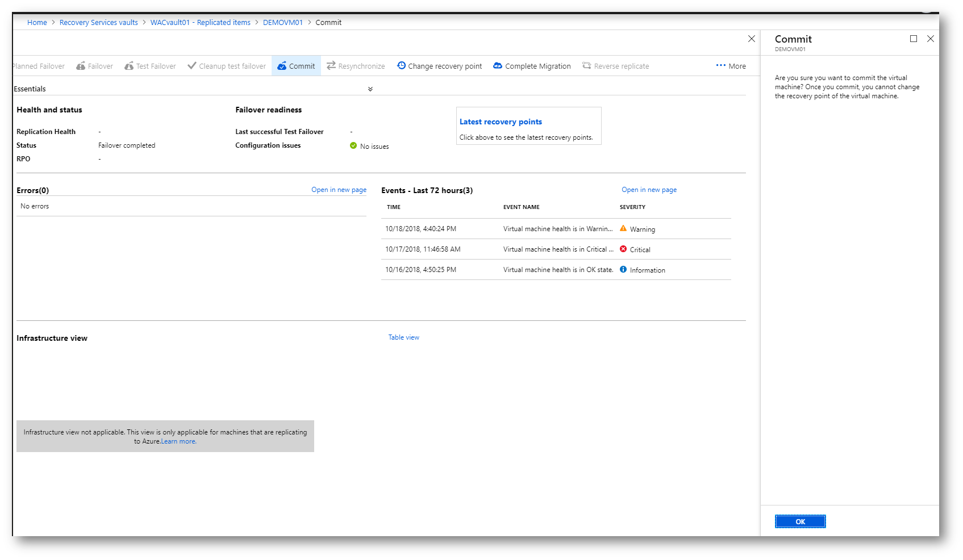The height and width of the screenshot is (560, 963).
Task: Click the Commit cloud icon in toolbar
Action: tap(282, 66)
